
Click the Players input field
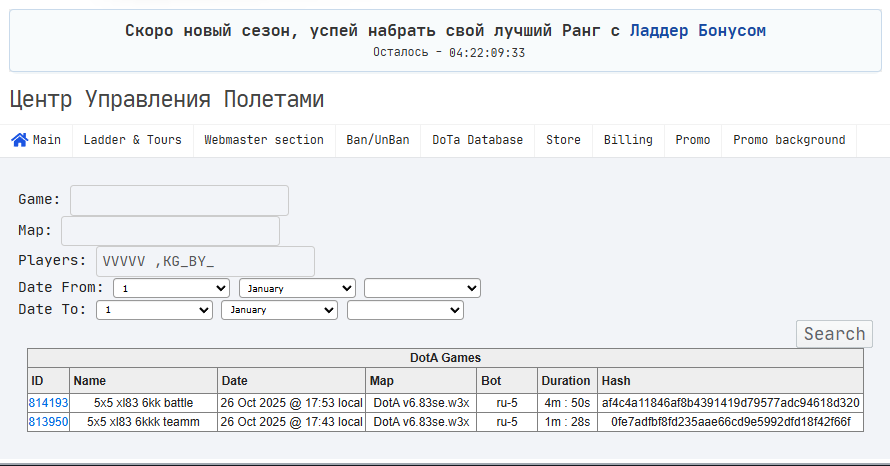pos(205,262)
